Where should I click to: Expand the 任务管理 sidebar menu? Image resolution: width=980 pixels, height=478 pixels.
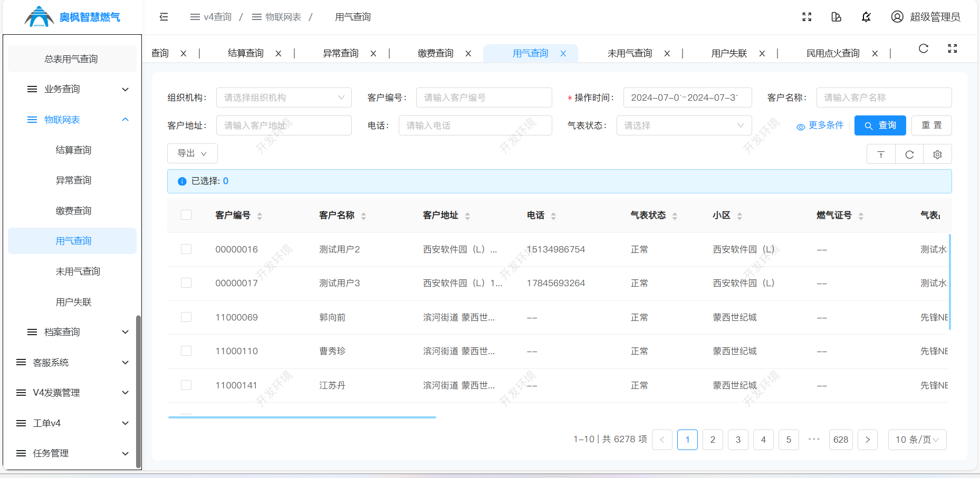(x=72, y=453)
